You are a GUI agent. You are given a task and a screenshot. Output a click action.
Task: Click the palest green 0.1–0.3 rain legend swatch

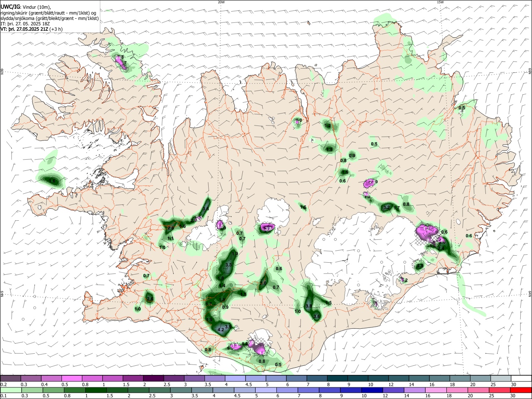tap(11, 390)
